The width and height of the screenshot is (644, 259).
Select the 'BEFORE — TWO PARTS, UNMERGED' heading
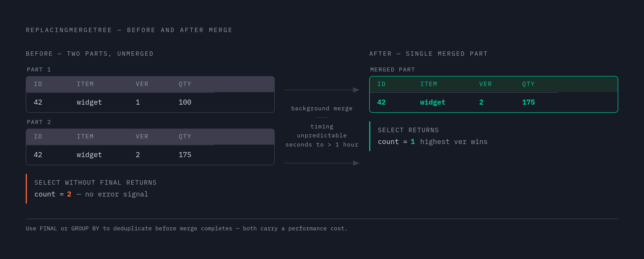(x=89, y=54)
